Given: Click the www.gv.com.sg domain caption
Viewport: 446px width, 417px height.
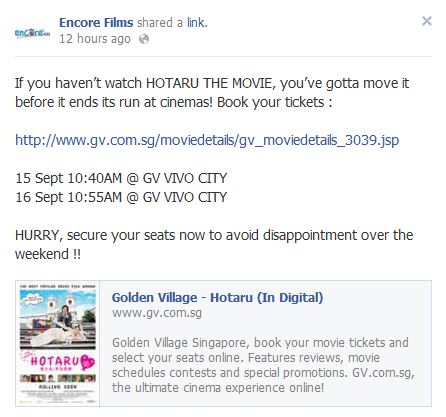Looking at the screenshot, I should [157, 313].
